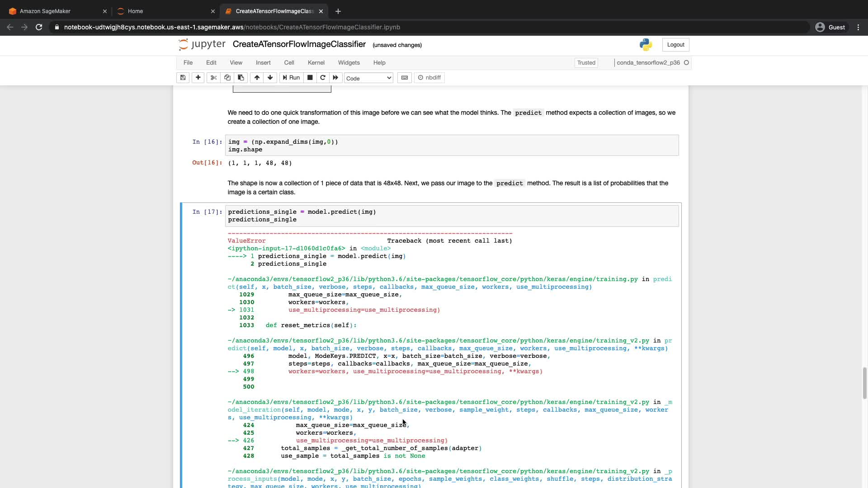Interrupt the kernel stop icon

[310, 78]
